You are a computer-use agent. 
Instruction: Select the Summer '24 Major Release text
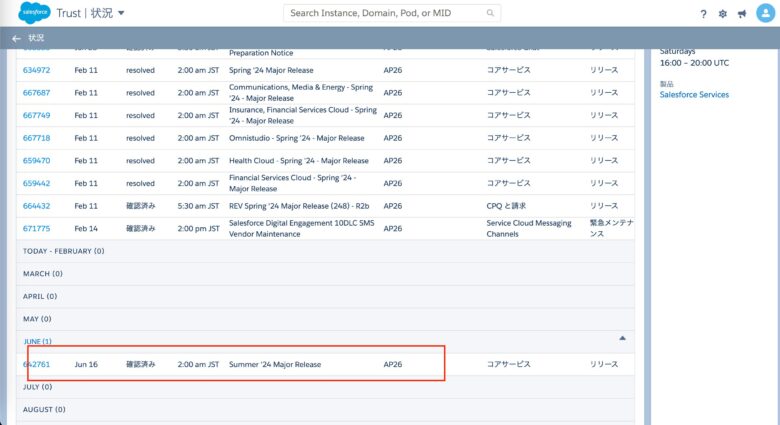coord(275,364)
